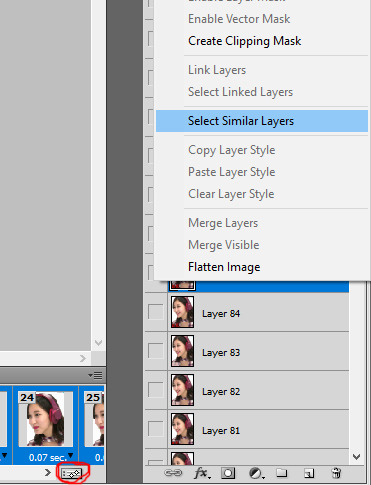Click Layer 84 thumbnail
371x485 pixels.
(x=182, y=312)
